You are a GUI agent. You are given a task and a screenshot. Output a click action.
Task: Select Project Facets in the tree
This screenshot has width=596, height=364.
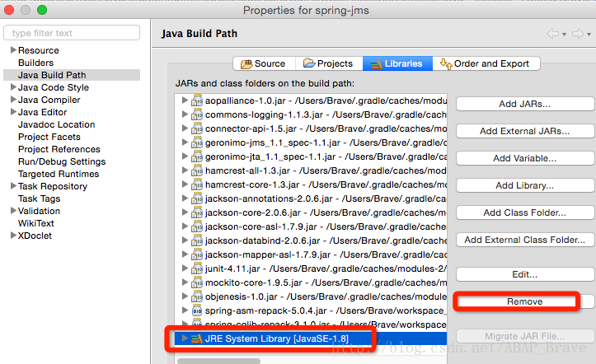tap(49, 137)
